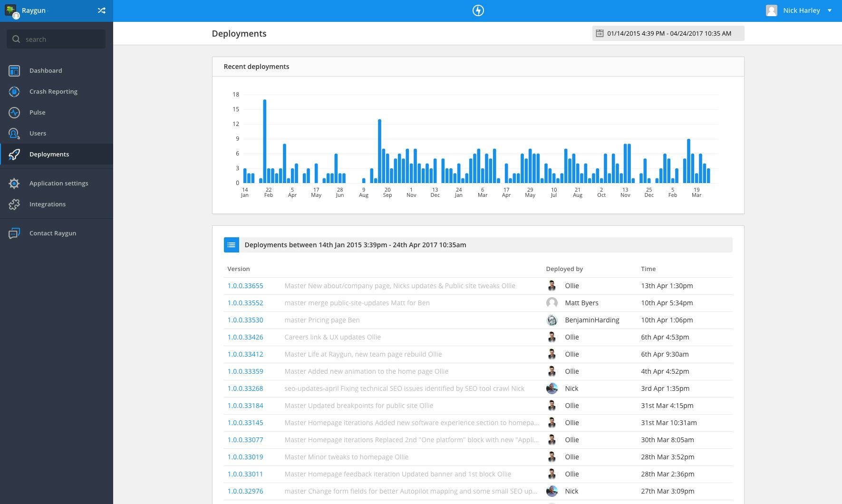The width and height of the screenshot is (842, 504).
Task: Click Ollie's avatar in 31st Mar 4:15pm row
Action: coord(552,406)
